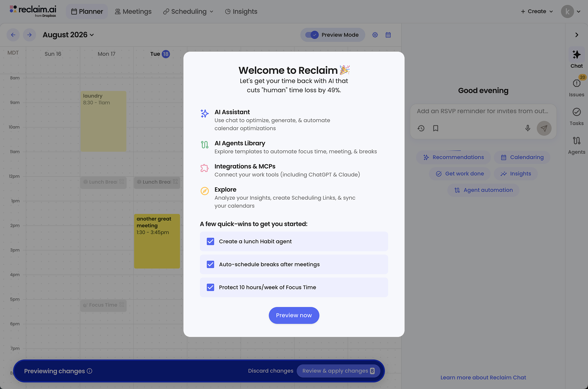Select the Sun 16 day header

pos(53,54)
